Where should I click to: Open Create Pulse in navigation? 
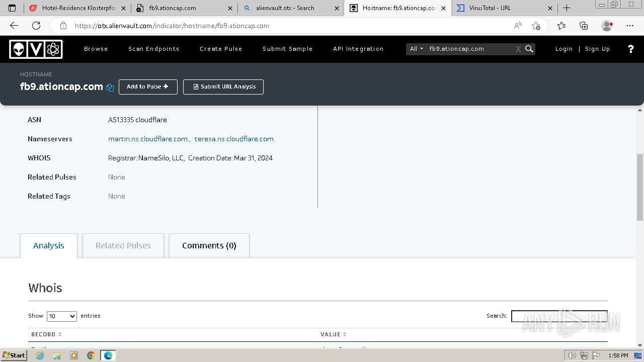coord(221,49)
